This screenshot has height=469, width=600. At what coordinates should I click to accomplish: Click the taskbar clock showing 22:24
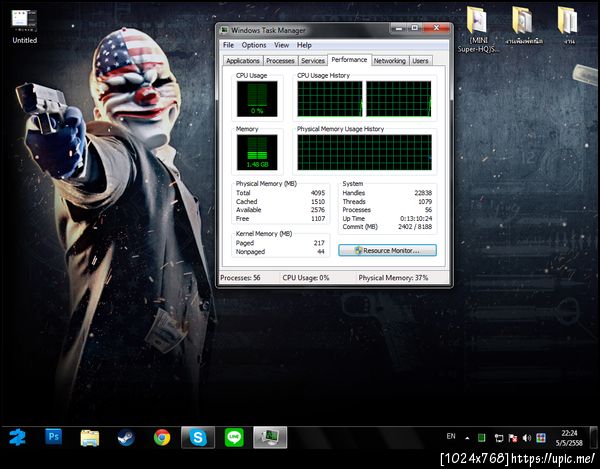[568, 437]
